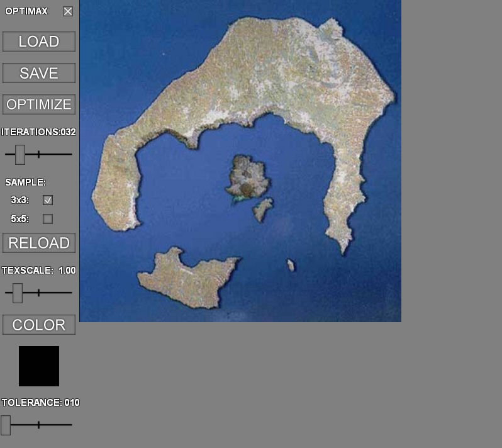Click the central volcanic island in the image
The image size is (502, 448).
pyautogui.click(x=248, y=177)
